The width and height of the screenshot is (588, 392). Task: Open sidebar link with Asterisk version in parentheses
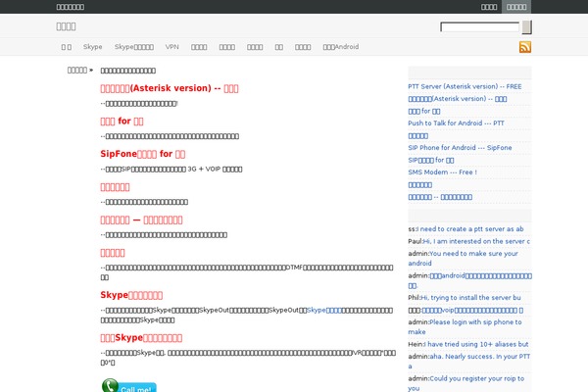pyautogui.click(x=458, y=99)
